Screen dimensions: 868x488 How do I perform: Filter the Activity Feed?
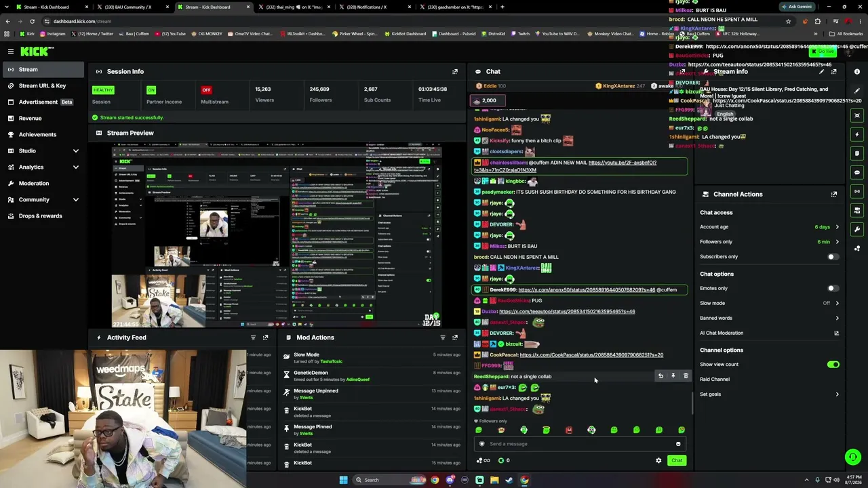(253, 338)
